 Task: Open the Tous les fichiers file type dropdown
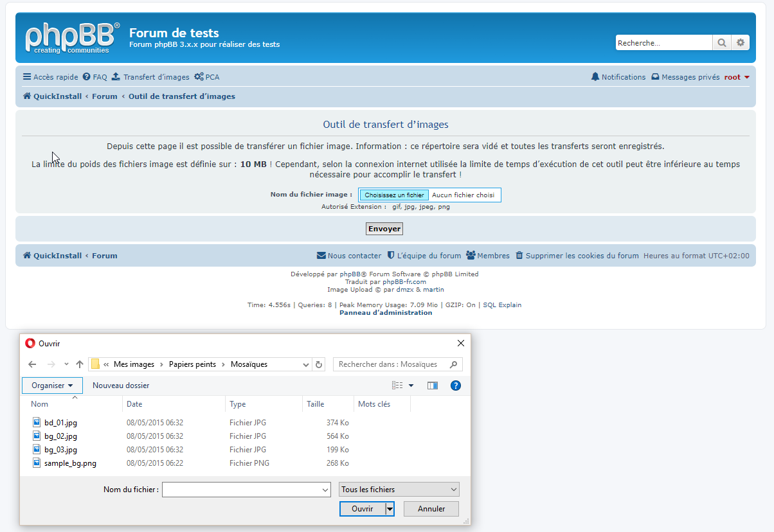[399, 490]
